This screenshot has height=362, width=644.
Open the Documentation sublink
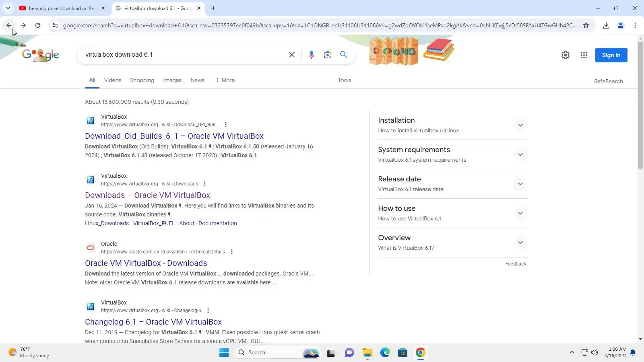click(x=218, y=223)
